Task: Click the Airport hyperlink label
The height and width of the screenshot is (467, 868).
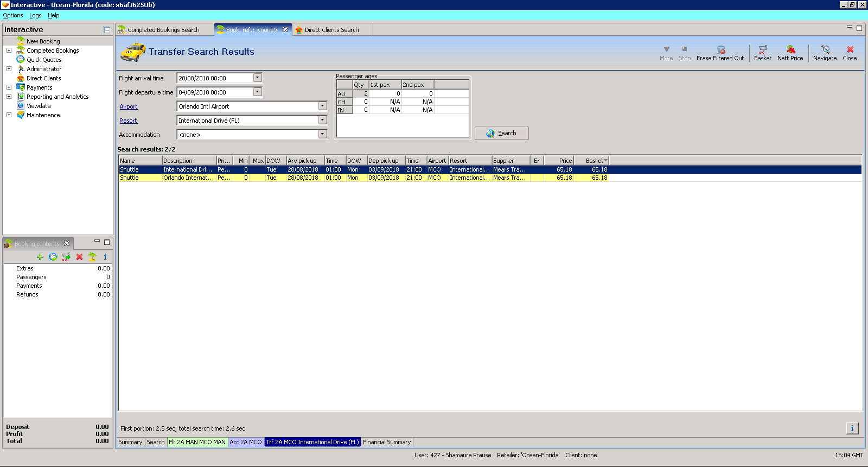Action: click(x=129, y=106)
